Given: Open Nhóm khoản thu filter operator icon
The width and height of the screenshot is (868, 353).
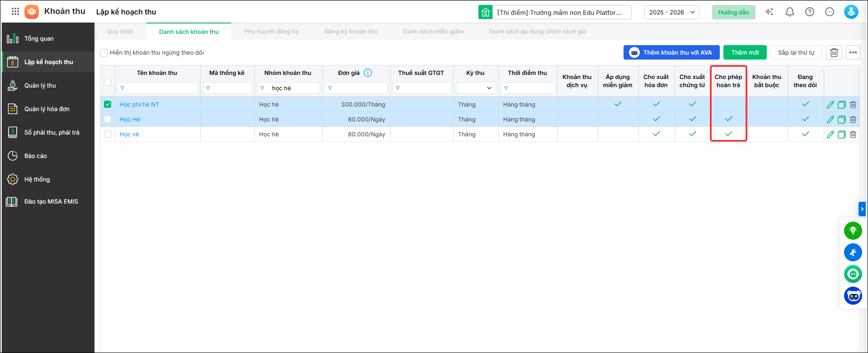Looking at the screenshot, I should (262, 88).
